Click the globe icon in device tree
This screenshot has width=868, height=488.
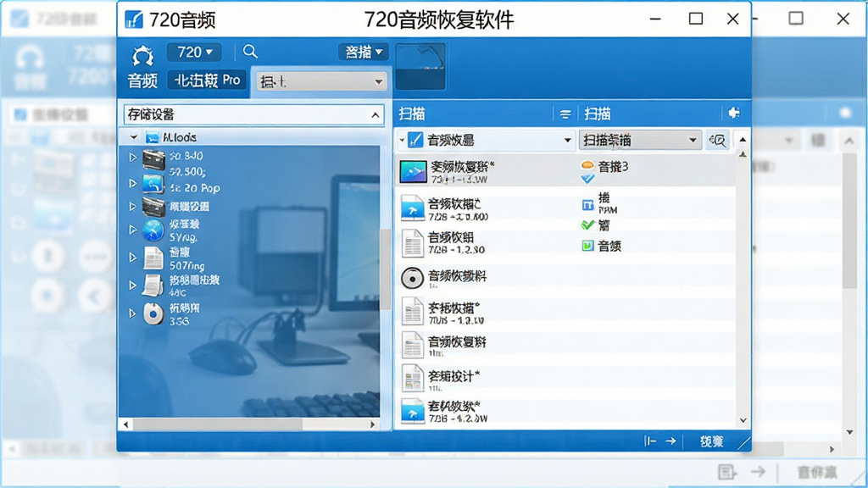coord(153,230)
